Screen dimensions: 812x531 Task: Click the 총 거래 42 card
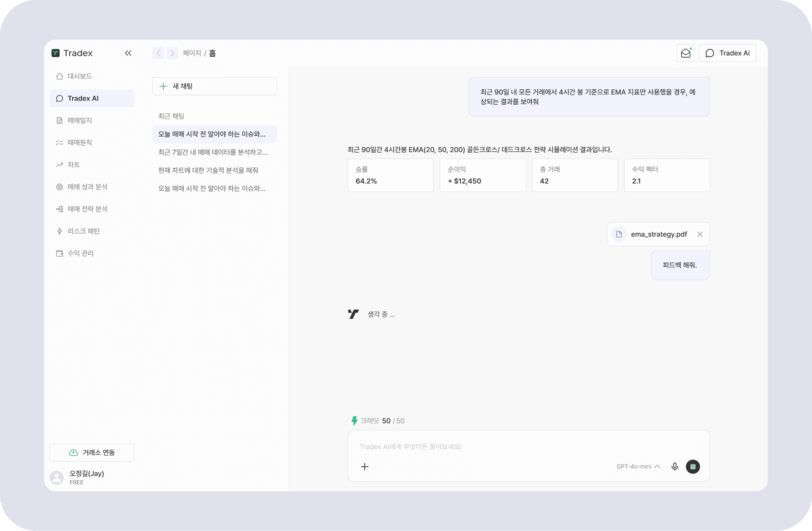point(575,175)
